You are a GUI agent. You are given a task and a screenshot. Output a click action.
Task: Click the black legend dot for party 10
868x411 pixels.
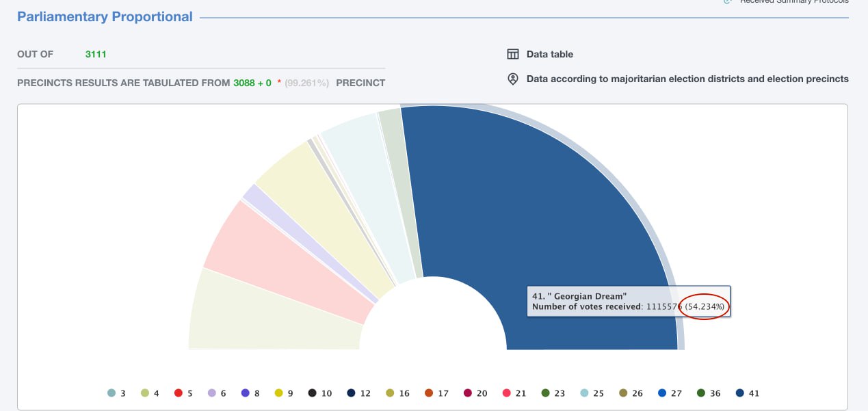(312, 393)
